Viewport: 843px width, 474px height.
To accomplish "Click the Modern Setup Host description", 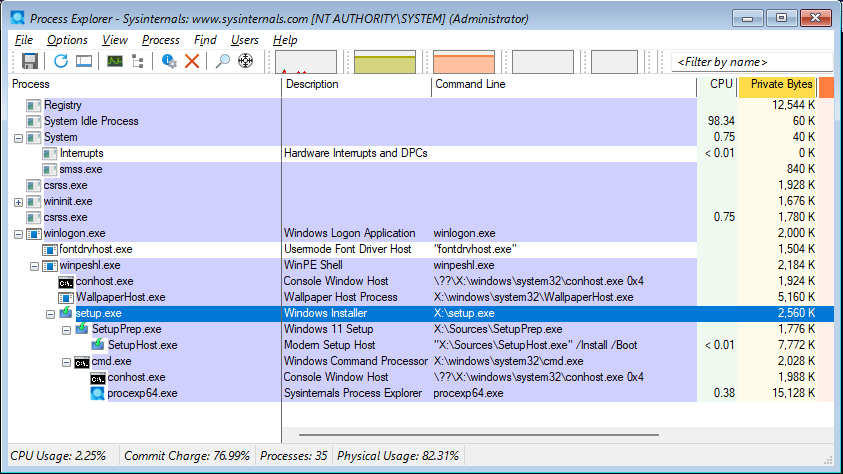I will [330, 345].
